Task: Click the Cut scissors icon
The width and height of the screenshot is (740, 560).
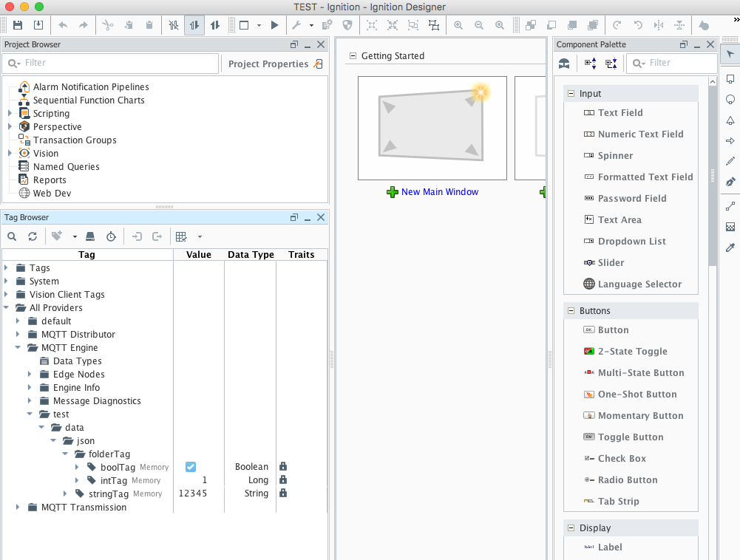Action: tap(108, 25)
